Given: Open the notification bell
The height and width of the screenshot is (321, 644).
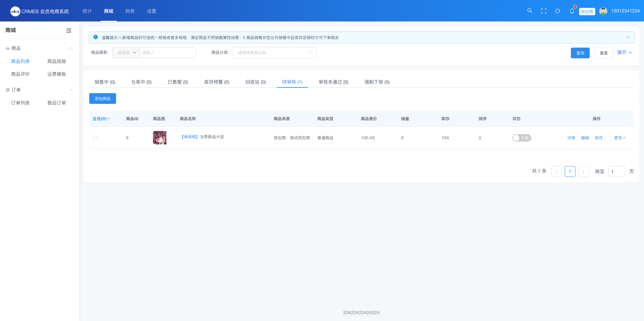Looking at the screenshot, I should coord(572,11).
